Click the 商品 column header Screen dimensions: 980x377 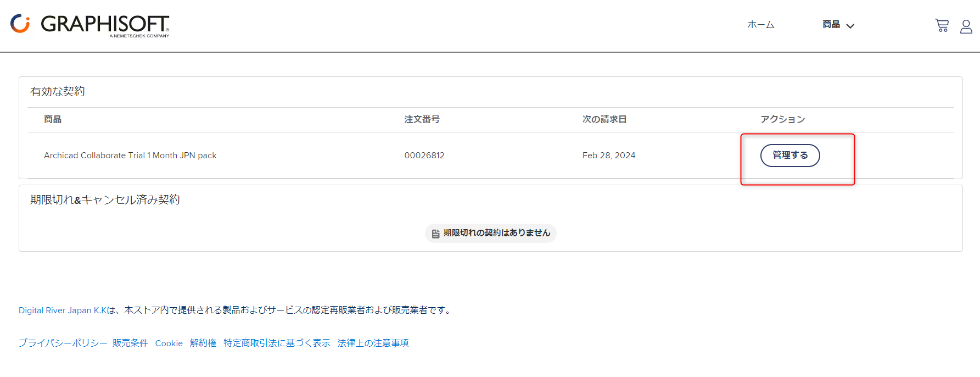pyautogui.click(x=53, y=119)
